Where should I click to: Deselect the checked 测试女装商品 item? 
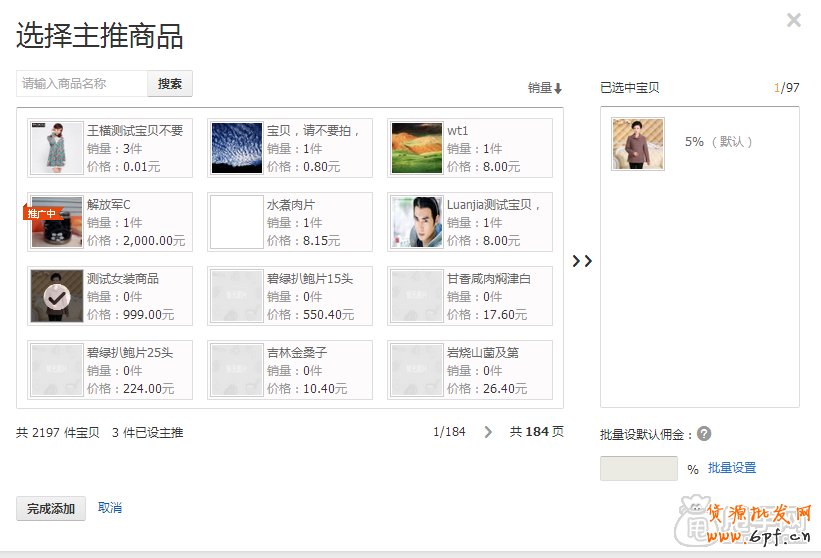[57, 296]
